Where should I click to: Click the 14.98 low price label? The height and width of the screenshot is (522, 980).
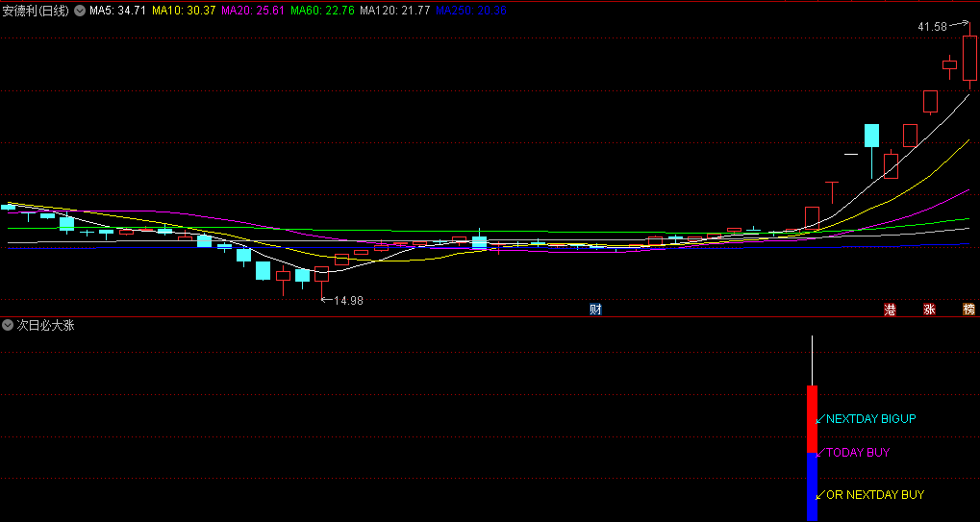[x=348, y=300]
